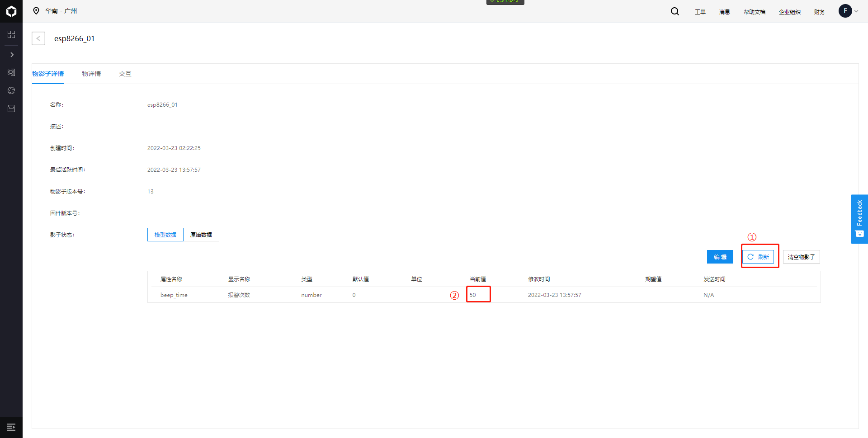Click the 报警次数 display name cell
The height and width of the screenshot is (438, 868).
(239, 295)
